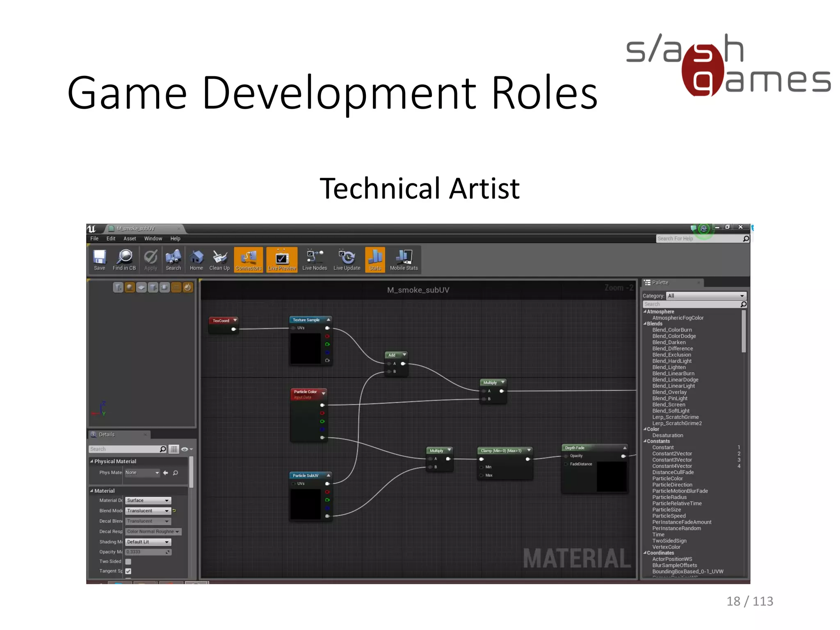Select the M_smoke_subUV document tab

click(x=144, y=229)
